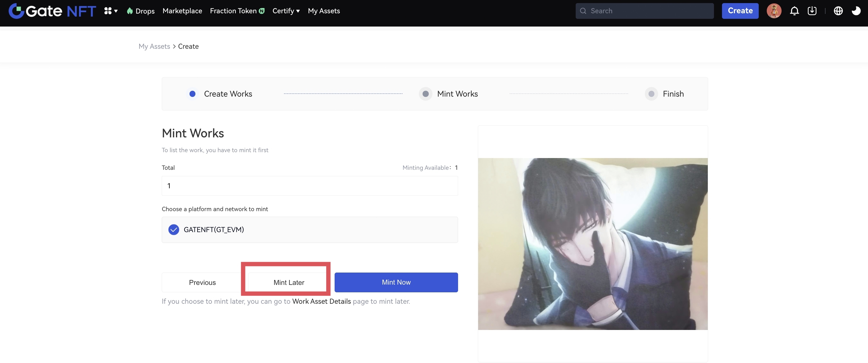This screenshot has width=868, height=363.
Task: Select the Create Works step indicator
Action: pyautogui.click(x=192, y=94)
